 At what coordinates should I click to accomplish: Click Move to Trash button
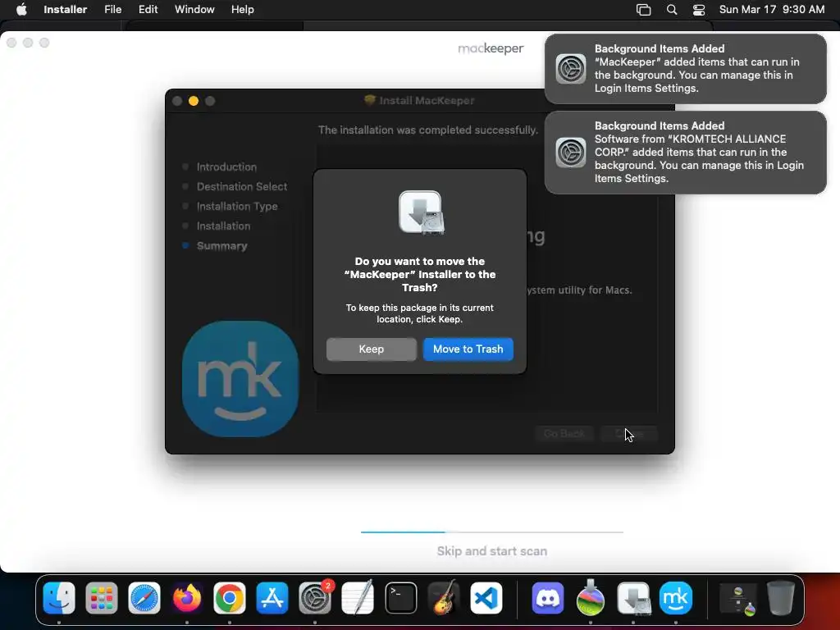[468, 349]
